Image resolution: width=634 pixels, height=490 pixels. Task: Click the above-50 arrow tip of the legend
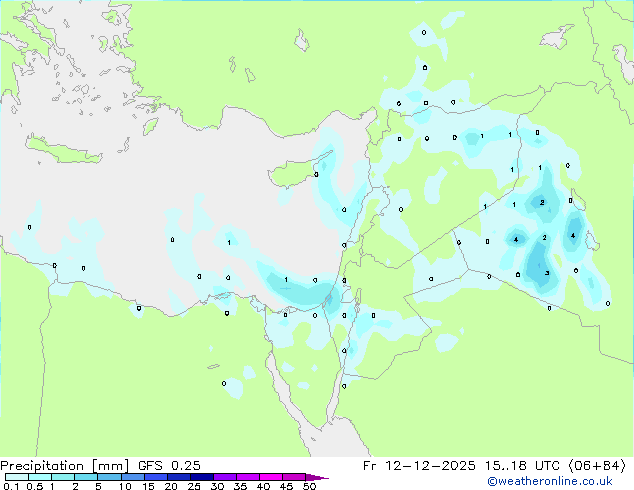[x=317, y=477]
